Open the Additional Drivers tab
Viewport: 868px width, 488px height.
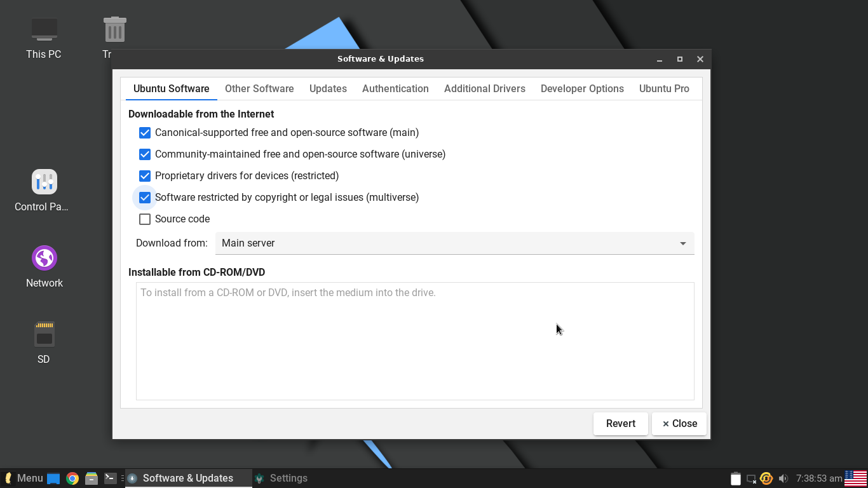coord(485,89)
